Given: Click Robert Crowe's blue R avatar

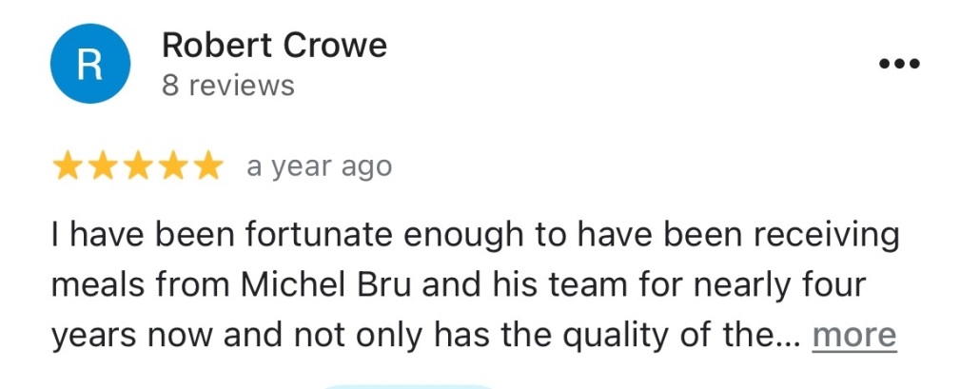Looking at the screenshot, I should click(x=89, y=64).
